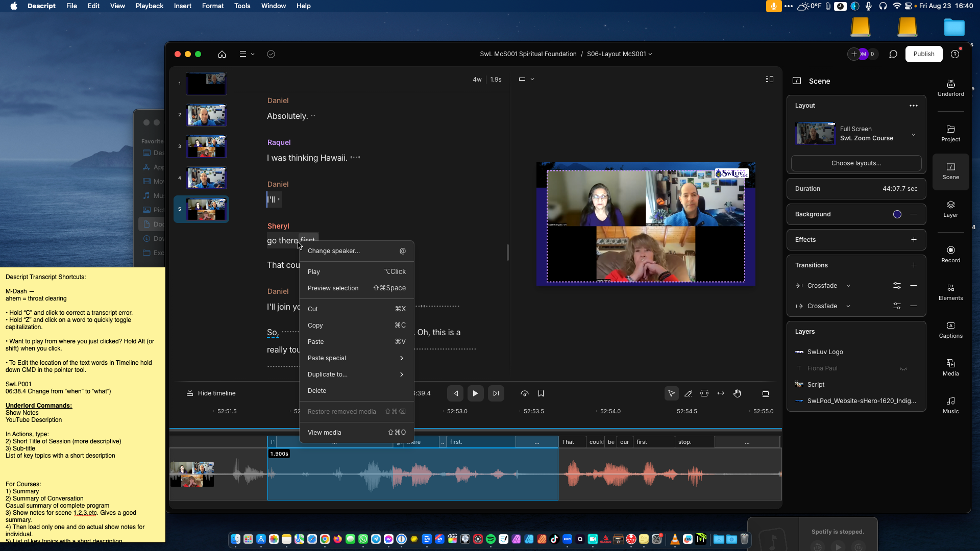Open Layout more options ellipsis
Screen dimensions: 980x551
pyautogui.click(x=914, y=106)
